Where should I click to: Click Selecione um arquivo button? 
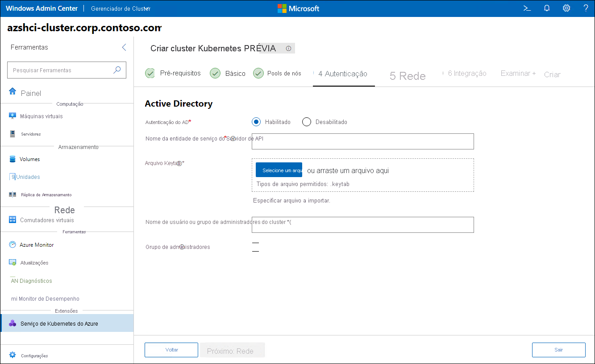click(x=279, y=170)
